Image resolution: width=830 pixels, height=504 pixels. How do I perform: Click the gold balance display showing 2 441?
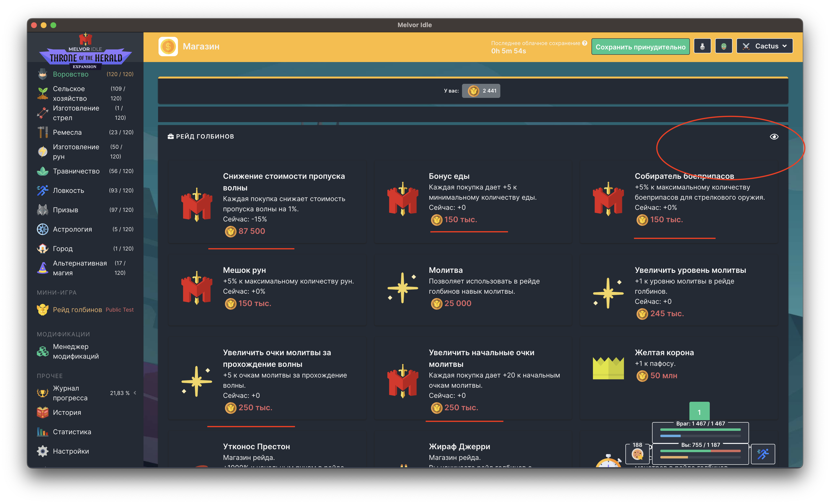tap(481, 91)
